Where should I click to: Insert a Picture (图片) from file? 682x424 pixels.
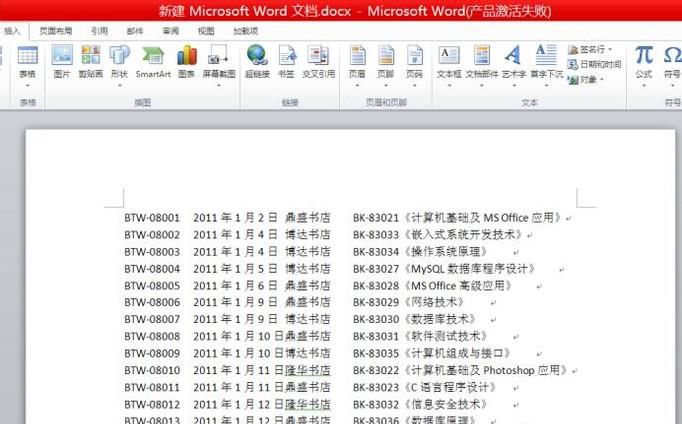point(62,62)
